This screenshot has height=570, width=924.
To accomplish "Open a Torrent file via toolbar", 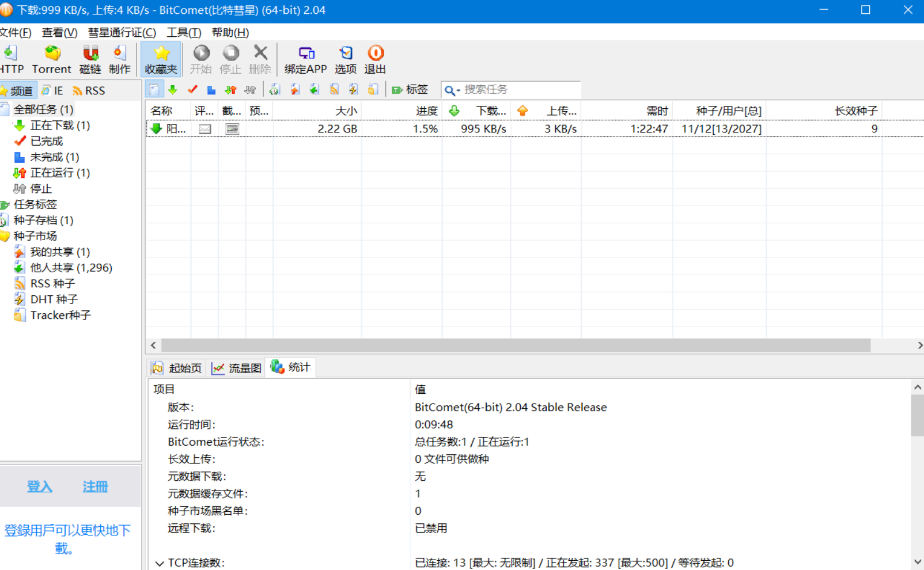I will click(52, 59).
